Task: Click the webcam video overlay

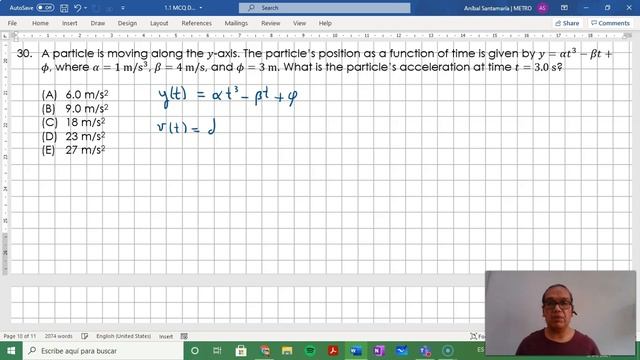Action: (560, 313)
